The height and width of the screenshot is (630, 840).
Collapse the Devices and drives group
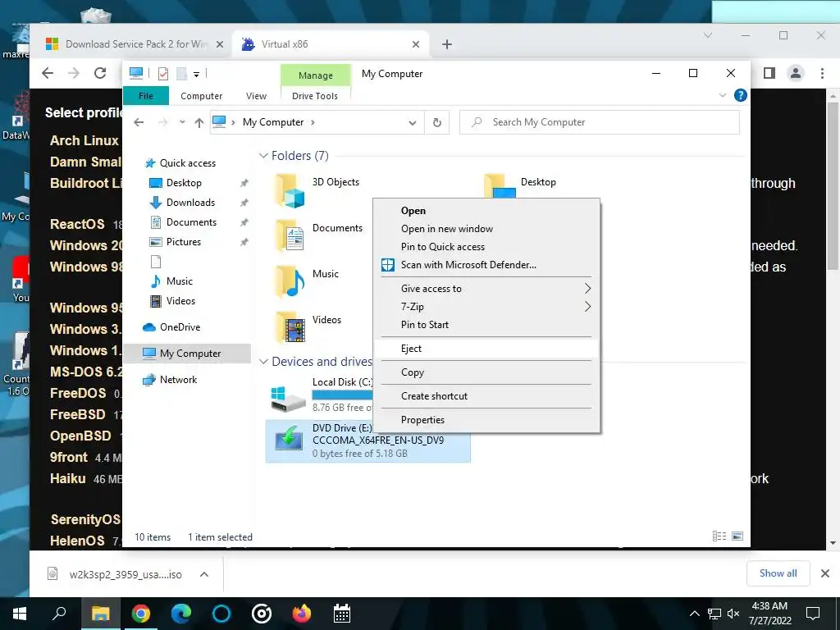[263, 362]
